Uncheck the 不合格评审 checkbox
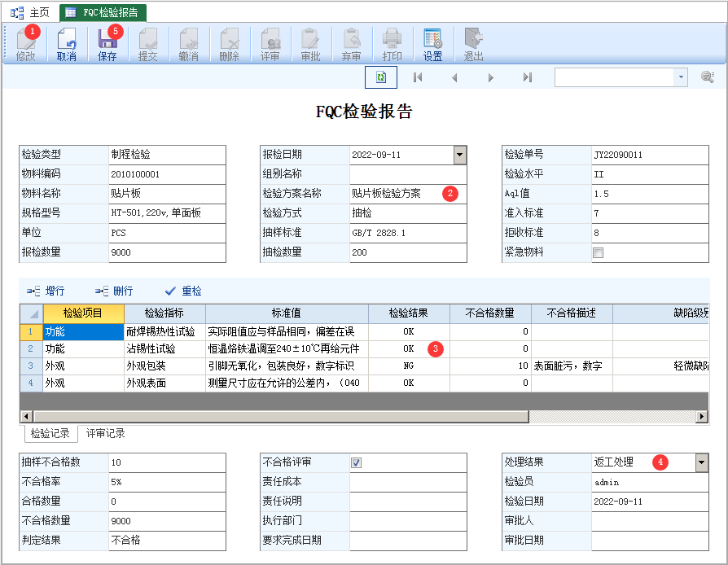Screen dimensions: 728x565 click(x=357, y=462)
